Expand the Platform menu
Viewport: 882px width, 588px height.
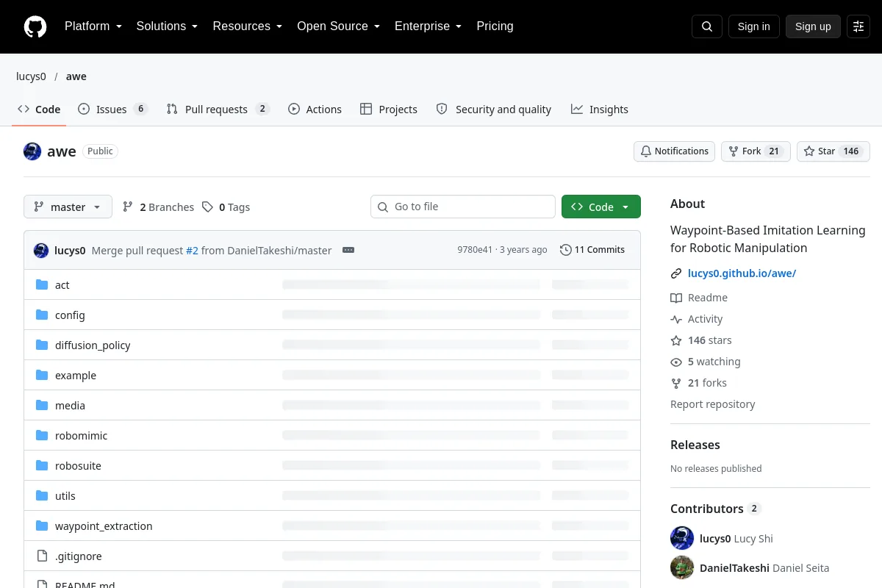(x=93, y=26)
